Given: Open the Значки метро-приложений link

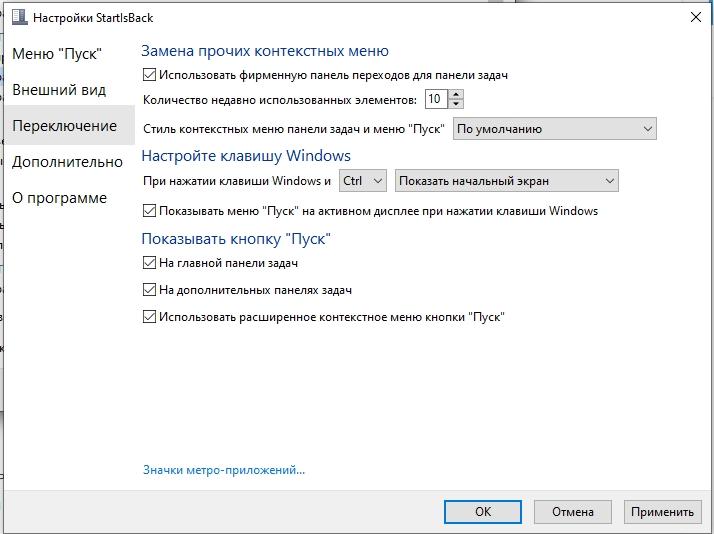Looking at the screenshot, I should click(x=224, y=470).
